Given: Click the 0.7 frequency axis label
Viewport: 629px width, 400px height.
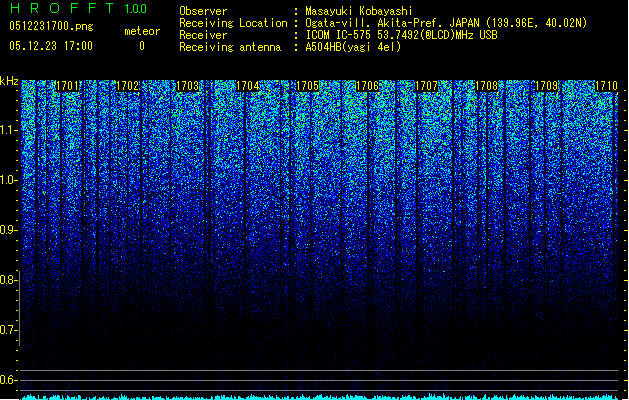Looking at the screenshot, I should tap(8, 330).
